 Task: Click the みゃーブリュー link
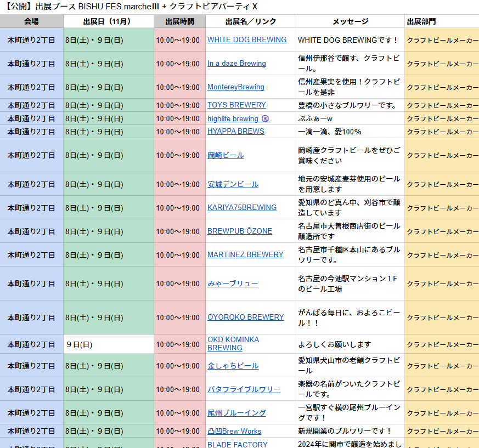[x=233, y=283]
